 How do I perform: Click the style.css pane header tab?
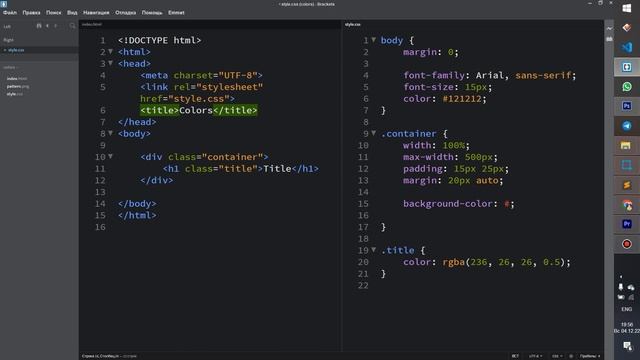click(x=353, y=24)
